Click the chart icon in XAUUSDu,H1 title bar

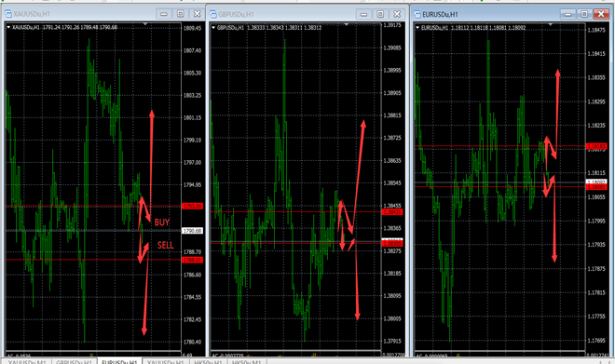[x=7, y=14]
